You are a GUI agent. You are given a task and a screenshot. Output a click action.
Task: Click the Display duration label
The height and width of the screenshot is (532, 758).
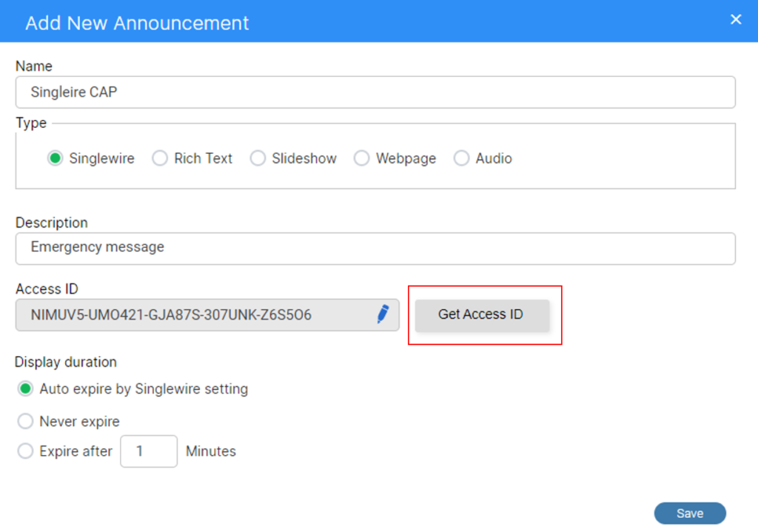coord(66,362)
